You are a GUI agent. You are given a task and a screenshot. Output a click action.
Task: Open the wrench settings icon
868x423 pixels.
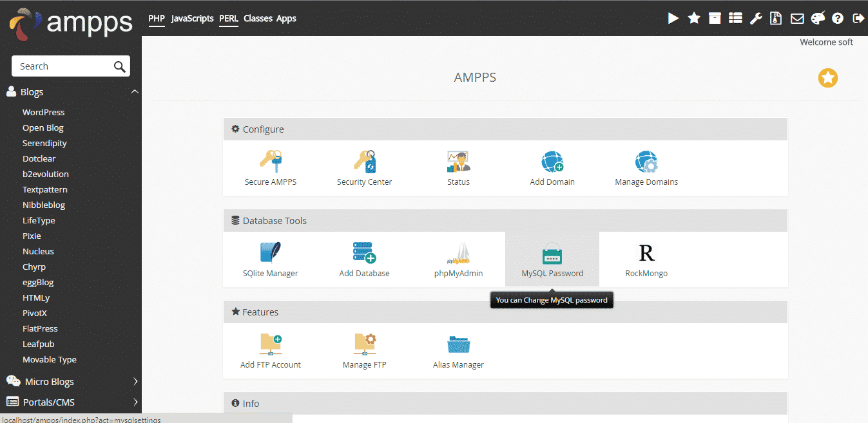[x=756, y=18]
